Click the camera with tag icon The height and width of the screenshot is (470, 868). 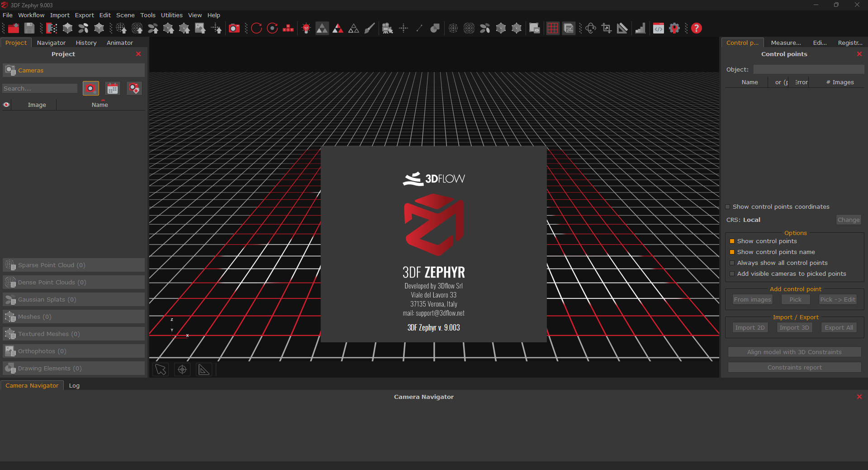click(134, 88)
